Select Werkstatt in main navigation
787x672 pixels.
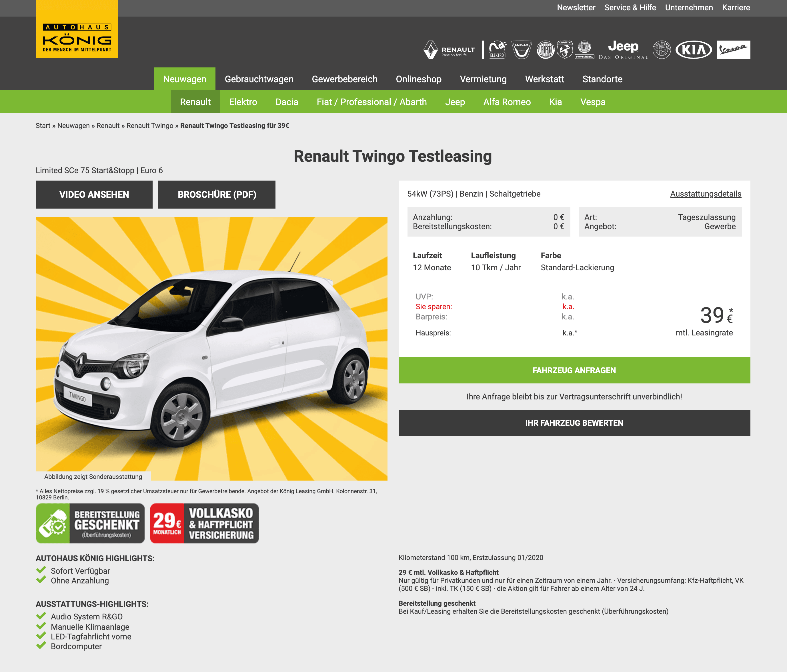click(544, 79)
